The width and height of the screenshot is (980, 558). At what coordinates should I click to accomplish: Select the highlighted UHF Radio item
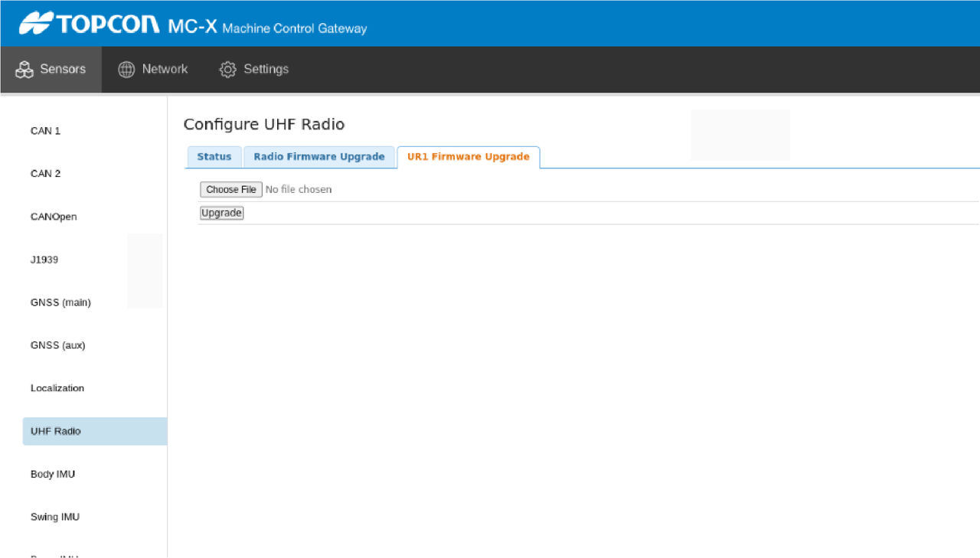(x=56, y=431)
